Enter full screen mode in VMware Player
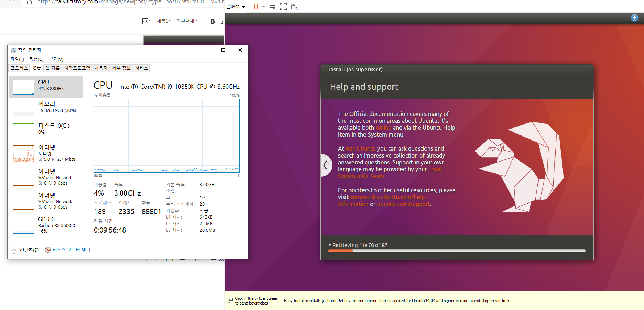Screen dimensions: 644x310 coord(283,7)
